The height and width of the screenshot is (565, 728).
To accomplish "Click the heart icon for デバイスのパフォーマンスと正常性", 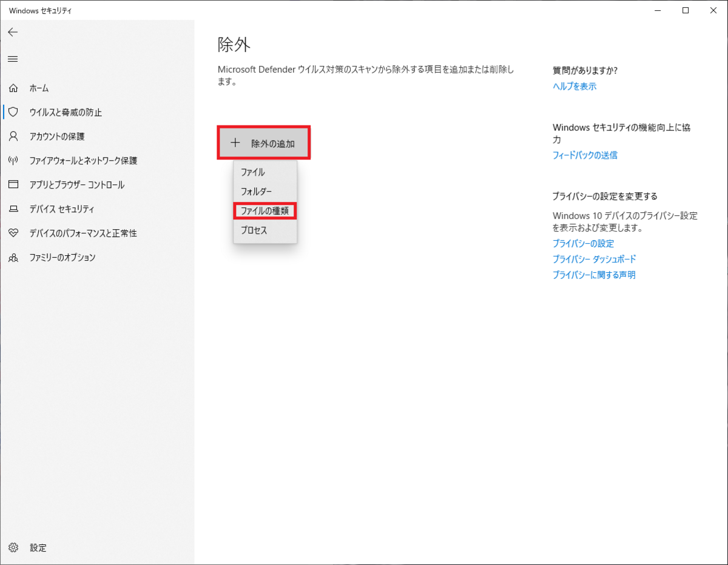I will tap(13, 233).
